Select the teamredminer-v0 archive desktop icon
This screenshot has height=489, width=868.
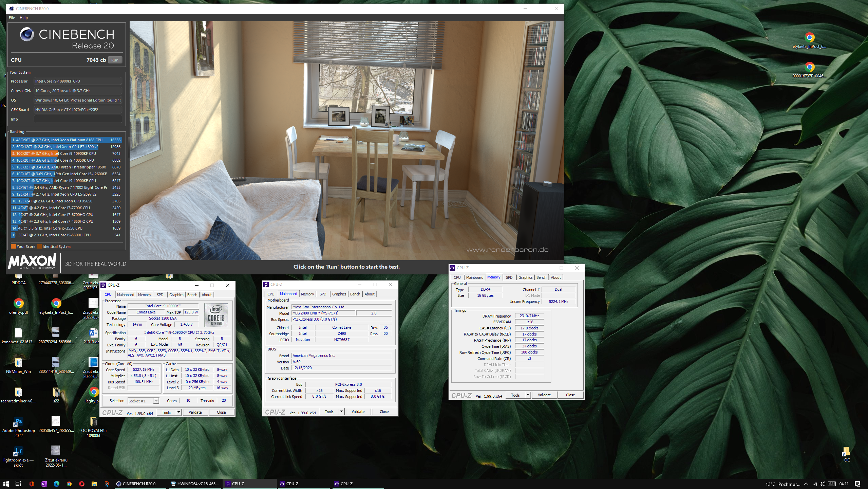(18, 395)
